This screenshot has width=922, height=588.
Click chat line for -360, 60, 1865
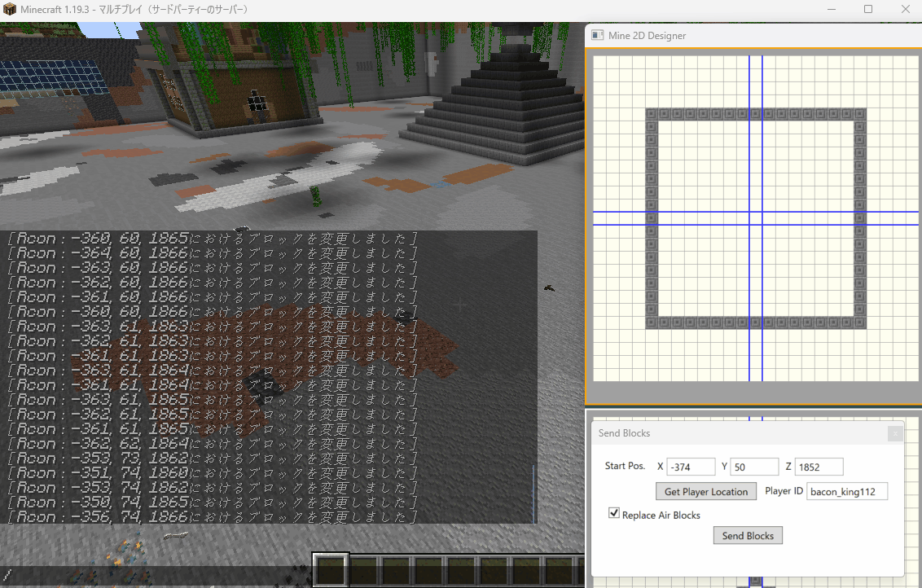click(212, 238)
